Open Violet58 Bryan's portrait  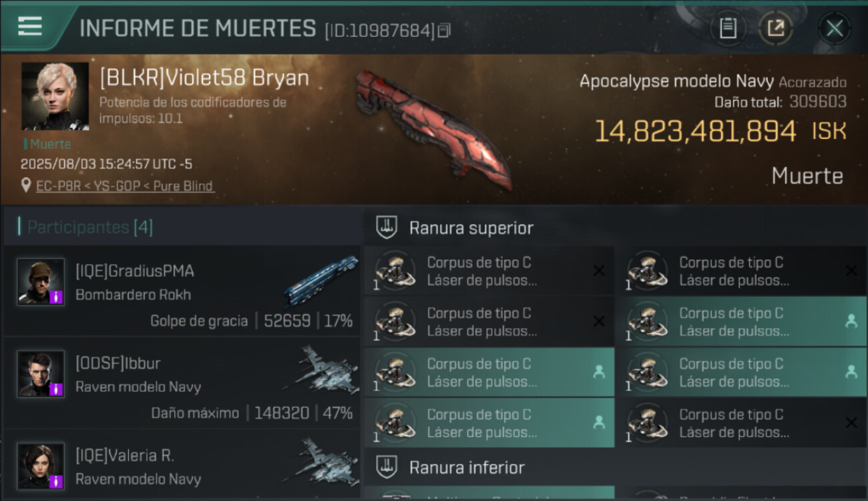tap(55, 96)
